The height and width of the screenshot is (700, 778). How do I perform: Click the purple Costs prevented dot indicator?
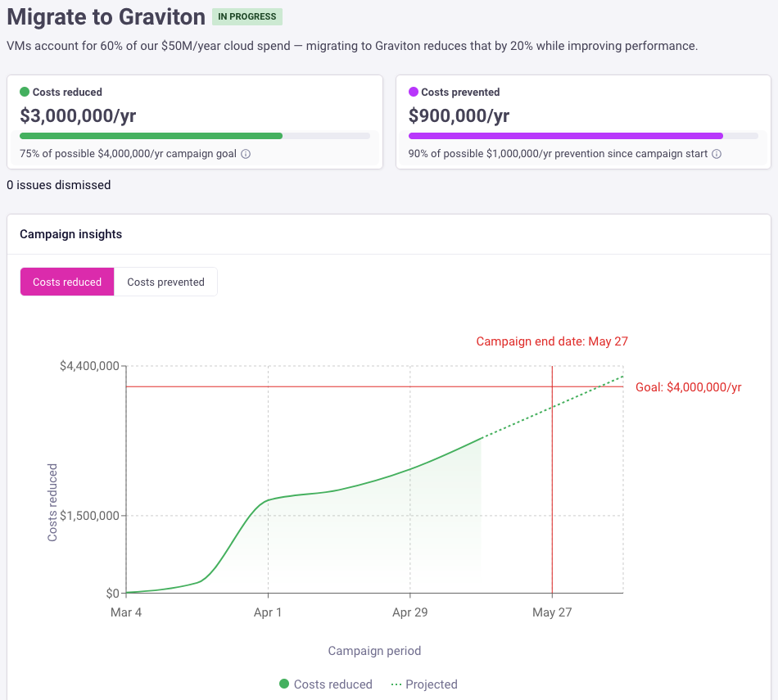coord(414,92)
